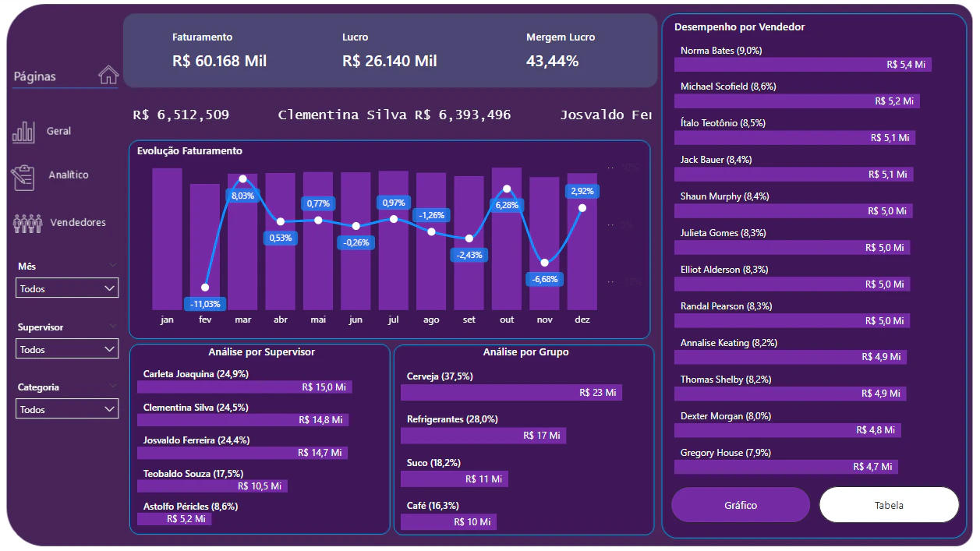This screenshot has height=551, width=980.
Task: Click the Análise por Grupo title
Action: [525, 352]
